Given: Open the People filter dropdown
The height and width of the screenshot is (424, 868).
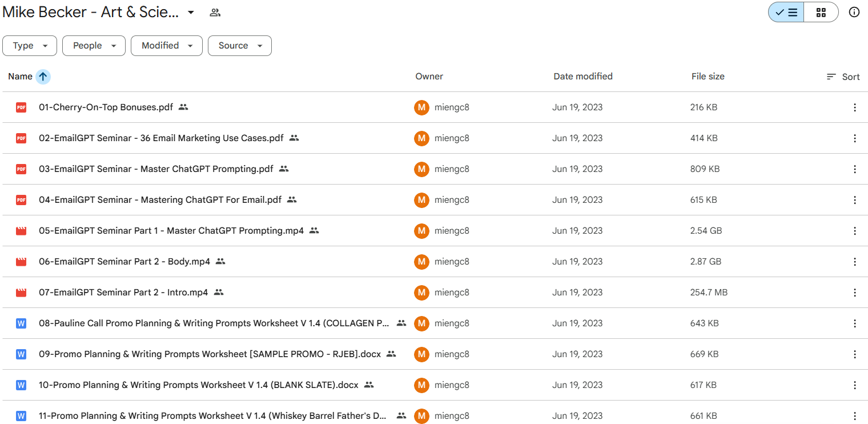Looking at the screenshot, I should [94, 46].
